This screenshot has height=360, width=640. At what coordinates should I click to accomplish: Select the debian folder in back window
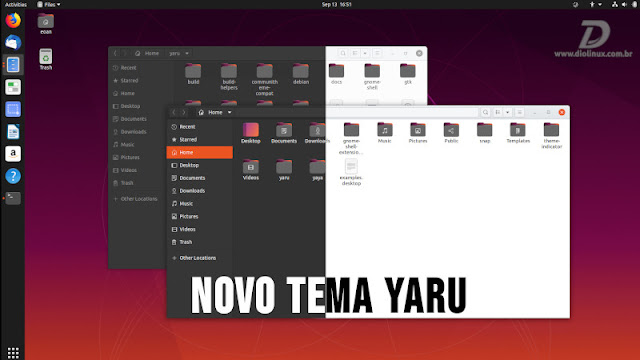[x=301, y=74]
